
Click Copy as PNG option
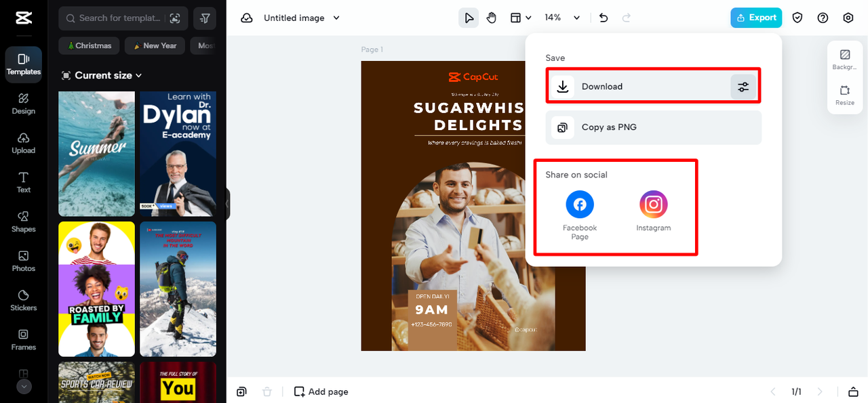pos(653,127)
